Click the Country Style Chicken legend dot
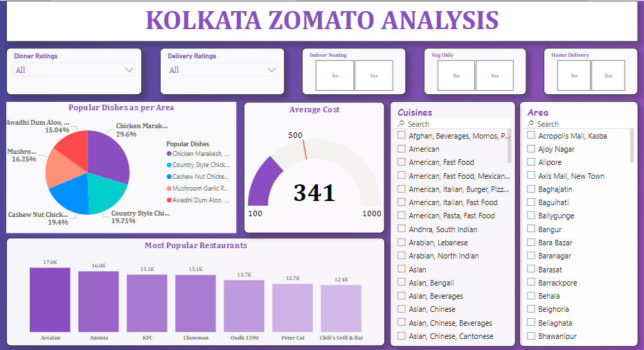Image resolution: width=644 pixels, height=350 pixels. (169, 165)
